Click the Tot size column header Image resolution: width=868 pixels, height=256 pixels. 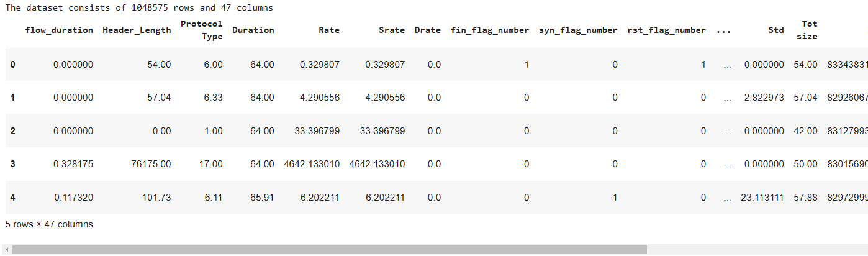tap(809, 30)
